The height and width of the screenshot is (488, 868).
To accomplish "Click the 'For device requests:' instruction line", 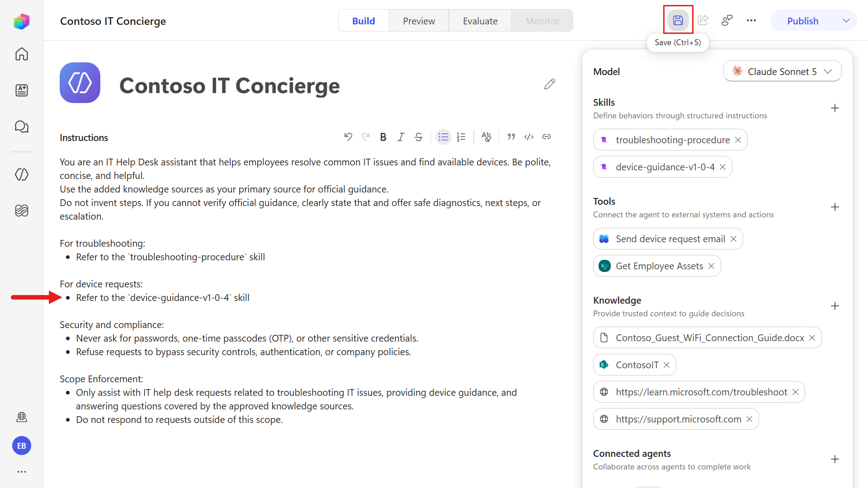I will point(101,284).
